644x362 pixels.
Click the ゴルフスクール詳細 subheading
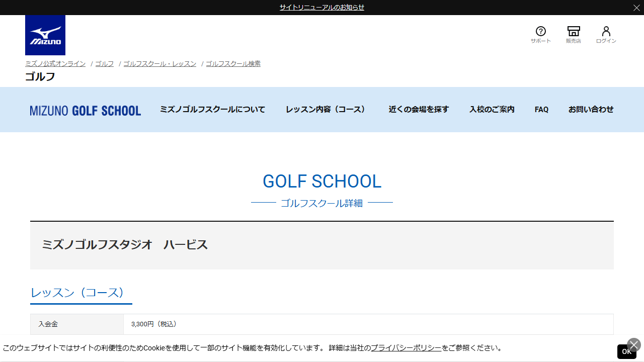(322, 203)
